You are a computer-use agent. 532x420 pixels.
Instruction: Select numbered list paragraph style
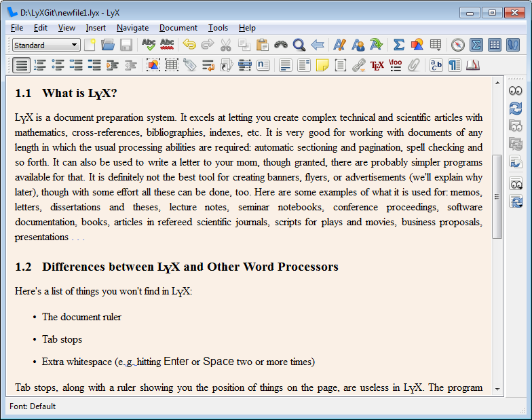[39, 65]
